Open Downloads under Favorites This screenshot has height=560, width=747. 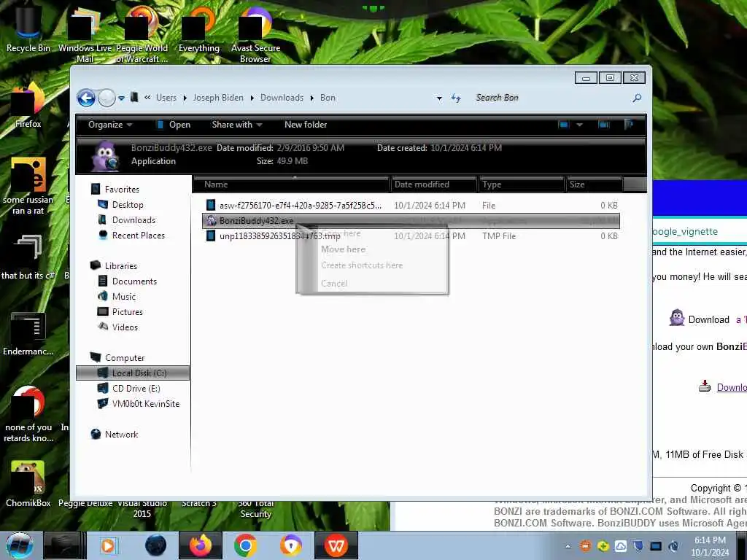pyautogui.click(x=134, y=220)
